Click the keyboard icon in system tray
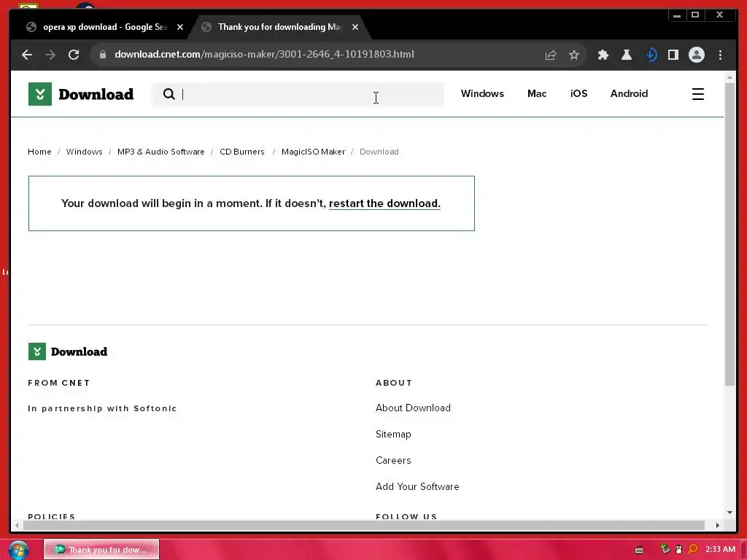This screenshot has height=560, width=747. pos(639,550)
